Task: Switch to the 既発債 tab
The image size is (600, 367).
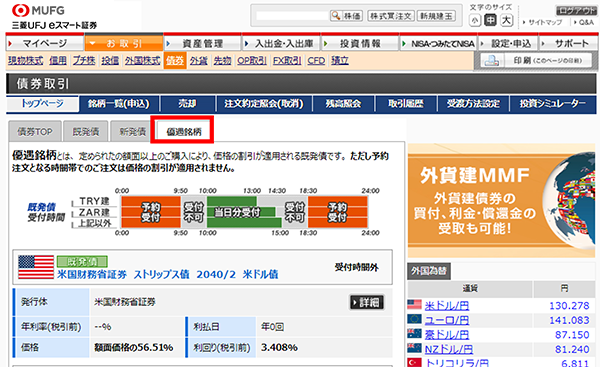Action: (86, 132)
